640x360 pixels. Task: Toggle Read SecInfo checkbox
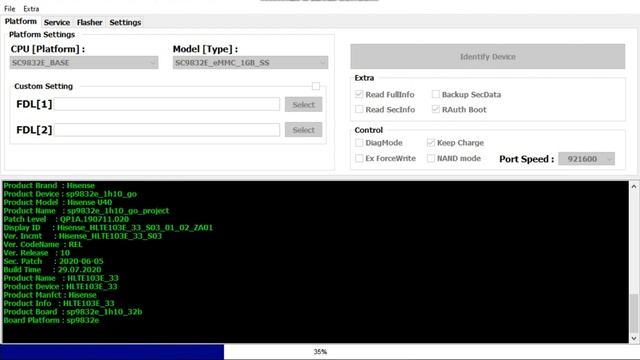pos(359,109)
